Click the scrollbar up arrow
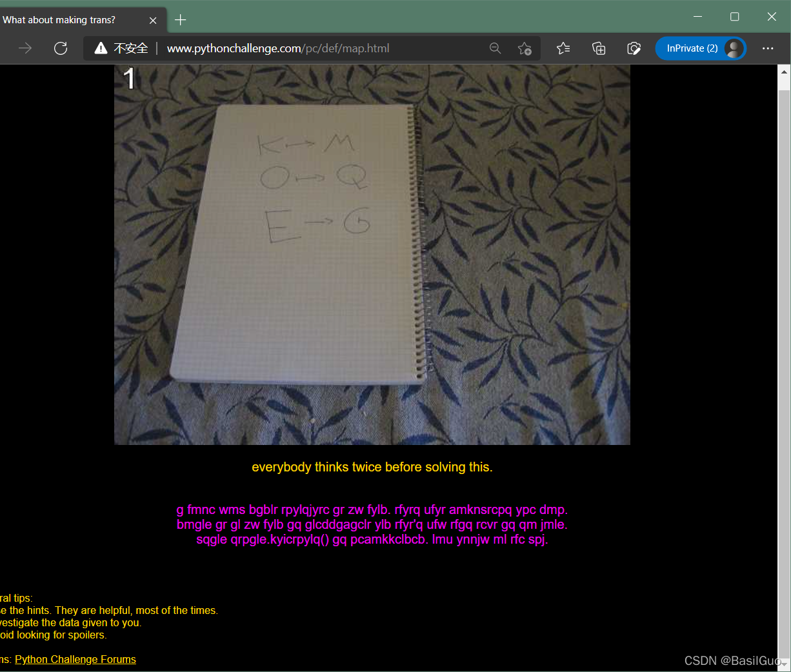This screenshot has width=791, height=672. [784, 71]
